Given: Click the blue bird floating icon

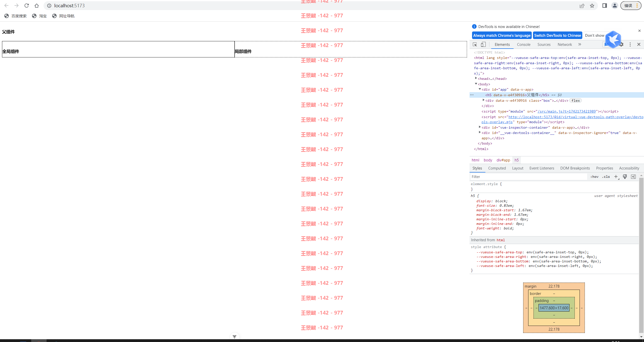Looking at the screenshot, I should tap(613, 40).
